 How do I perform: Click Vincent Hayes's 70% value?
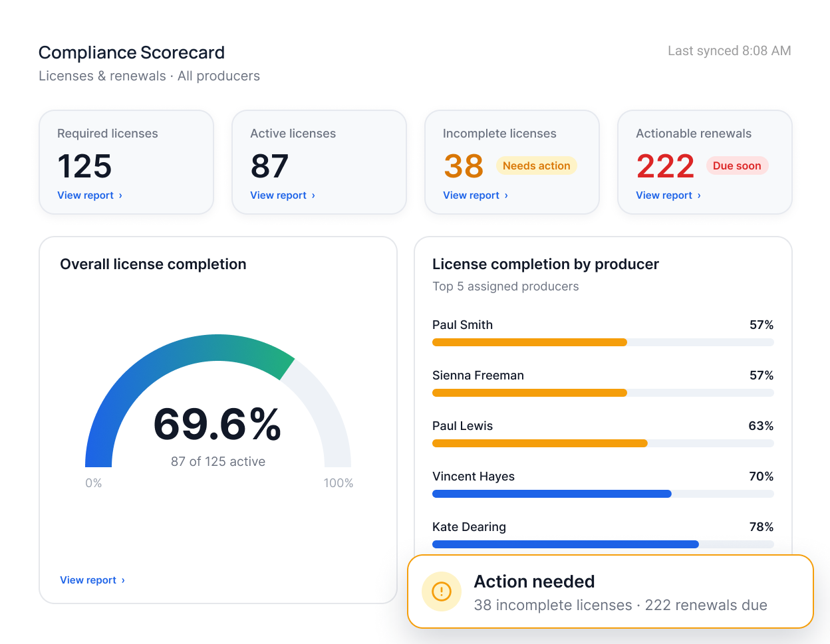coord(761,477)
